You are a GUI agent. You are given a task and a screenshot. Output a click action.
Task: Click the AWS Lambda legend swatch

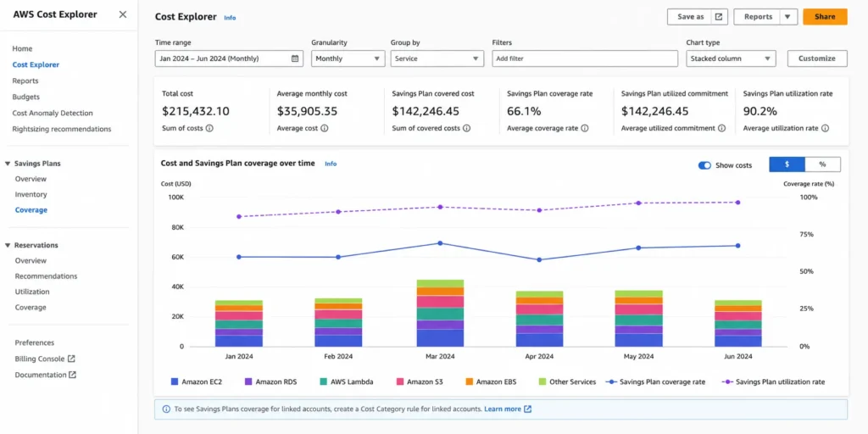[323, 381]
